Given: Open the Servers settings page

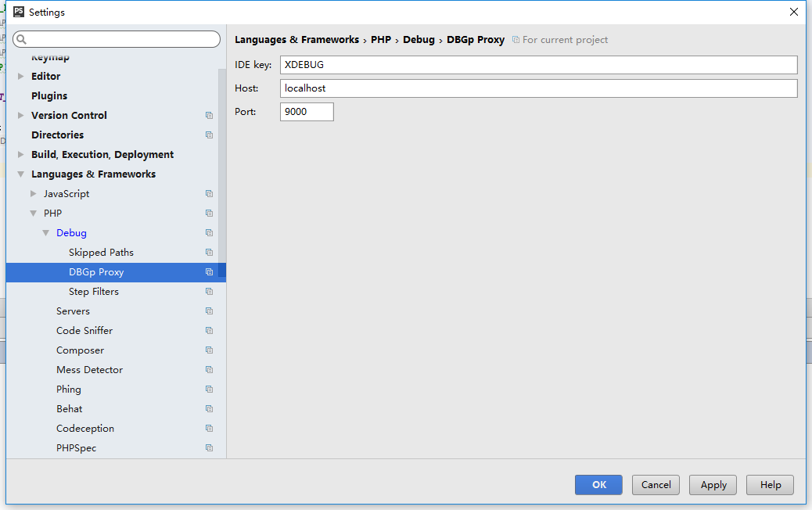Looking at the screenshot, I should [73, 311].
